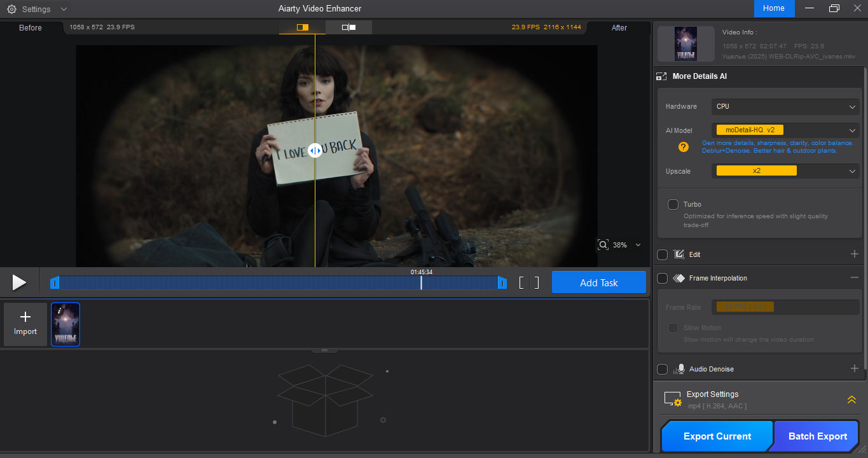Click the Audio Denoise microphone icon
This screenshot has height=458, width=868.
680,368
